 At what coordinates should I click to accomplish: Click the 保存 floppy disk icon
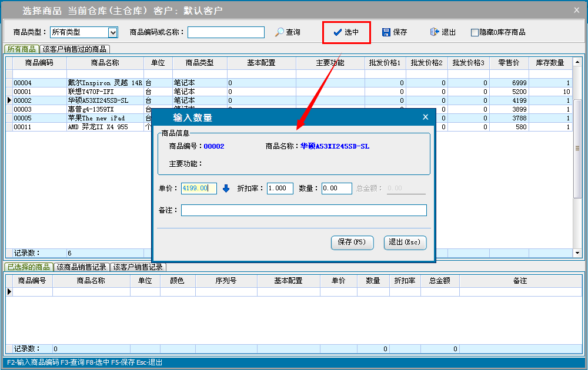coord(386,32)
